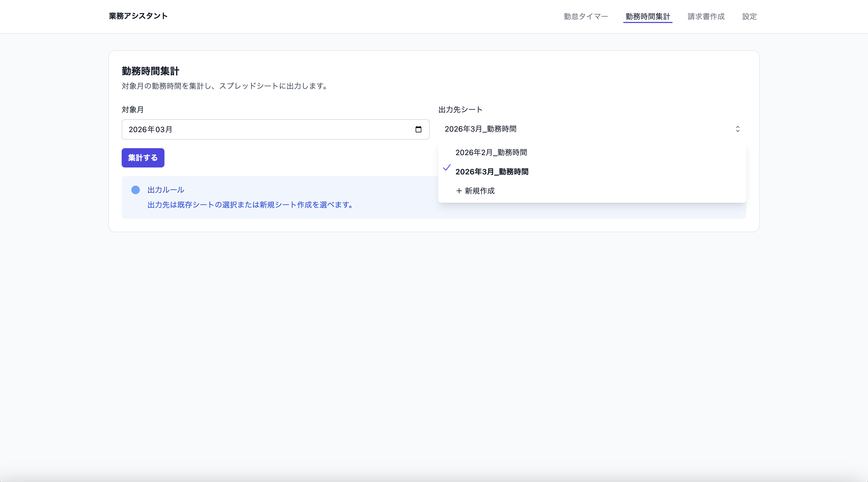
Task: Click the 出力先シート field label
Action: [x=460, y=110]
